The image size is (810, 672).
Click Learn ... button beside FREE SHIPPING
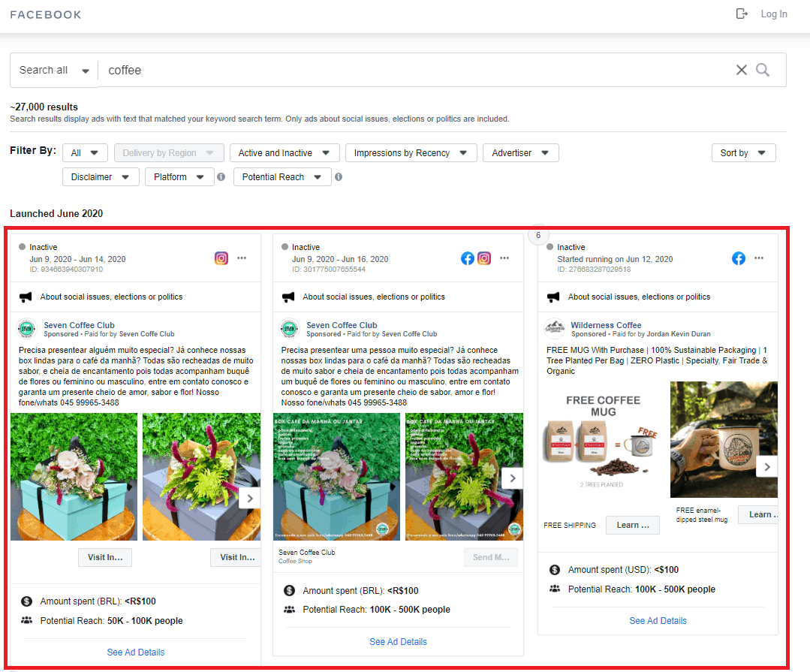point(633,525)
